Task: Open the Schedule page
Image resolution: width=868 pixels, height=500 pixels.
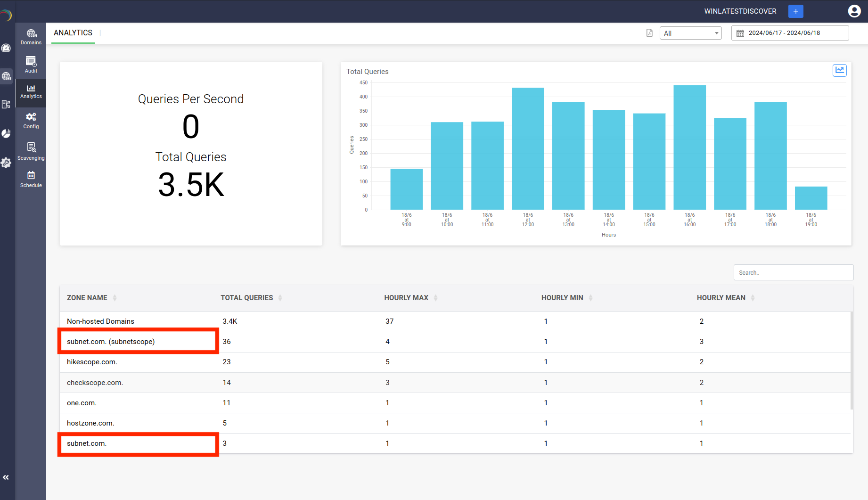Action: (31, 180)
